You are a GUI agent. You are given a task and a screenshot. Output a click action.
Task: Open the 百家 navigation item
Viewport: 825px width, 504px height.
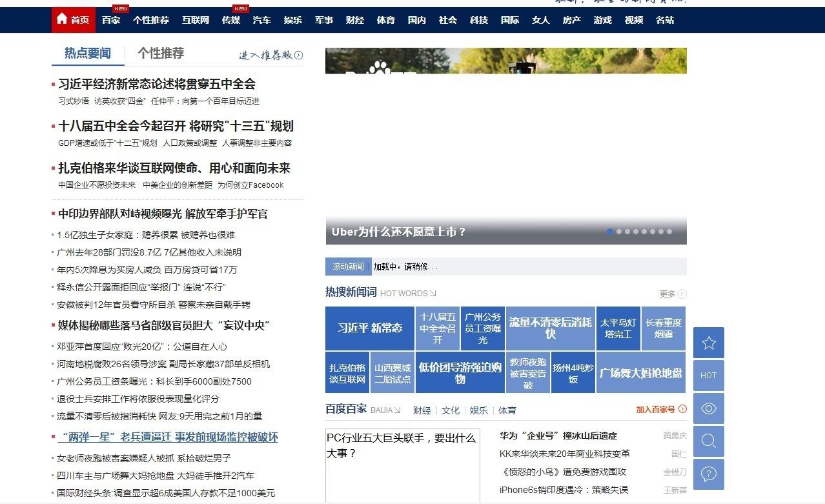click(x=111, y=20)
